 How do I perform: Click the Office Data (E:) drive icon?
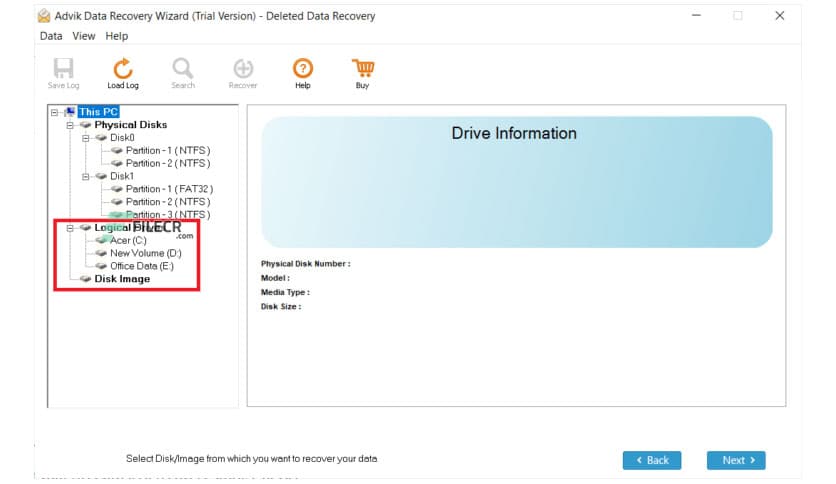(x=101, y=266)
